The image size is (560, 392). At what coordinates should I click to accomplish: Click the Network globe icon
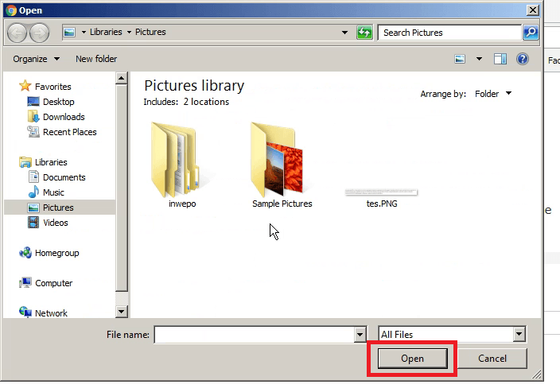(x=25, y=312)
